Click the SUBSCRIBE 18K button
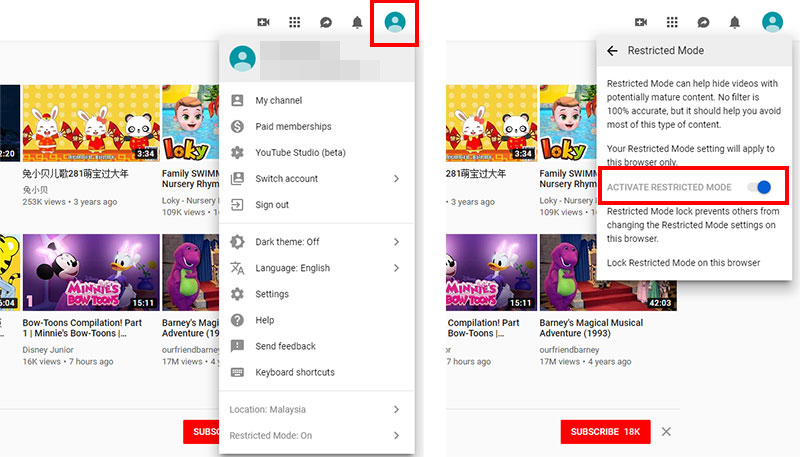This screenshot has height=457, width=800. [605, 431]
